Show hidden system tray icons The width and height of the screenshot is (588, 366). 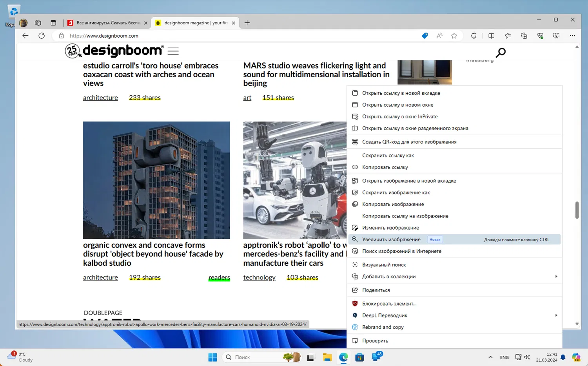coord(490,357)
